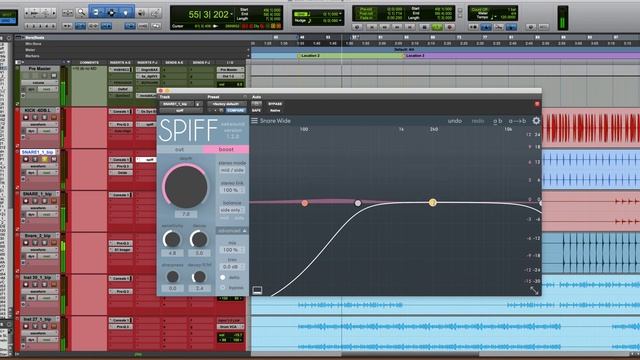The width and height of the screenshot is (640, 360).
Task: Click the transport Record button
Action: 450,27
